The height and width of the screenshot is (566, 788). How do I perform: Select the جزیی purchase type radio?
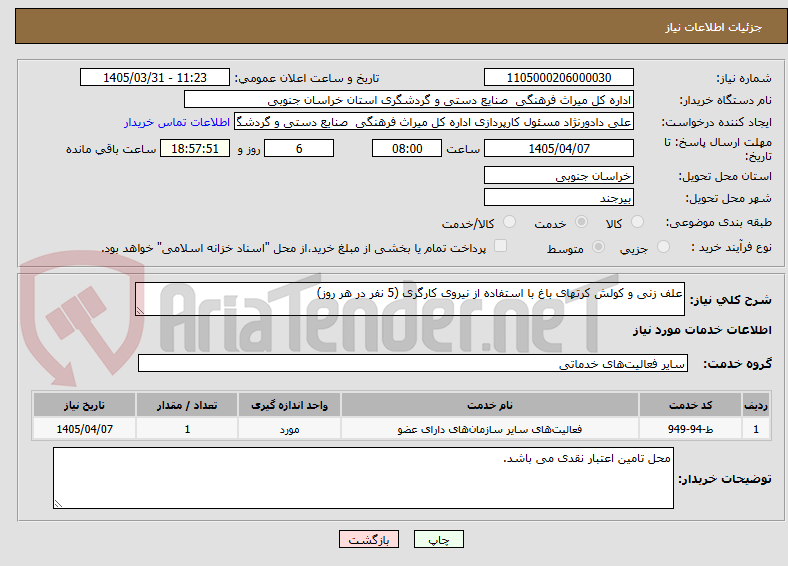(x=663, y=246)
